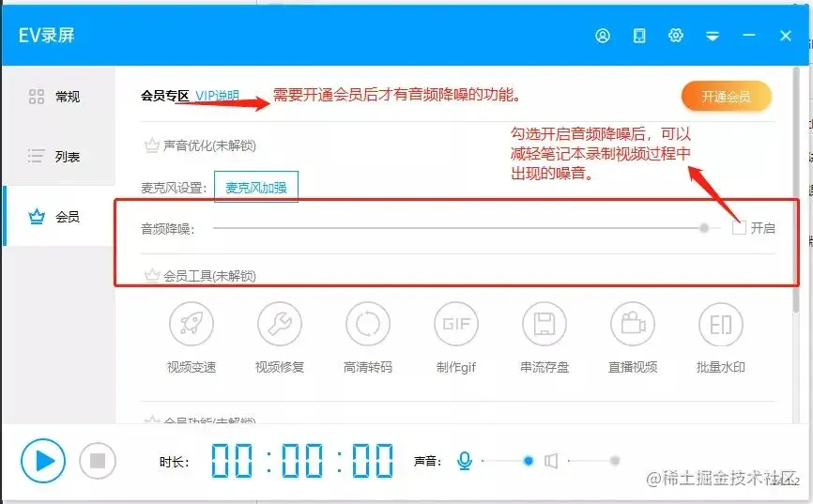Image resolution: width=813 pixels, height=504 pixels.
Task: Click the mobile device icon in title bar
Action: pos(639,36)
